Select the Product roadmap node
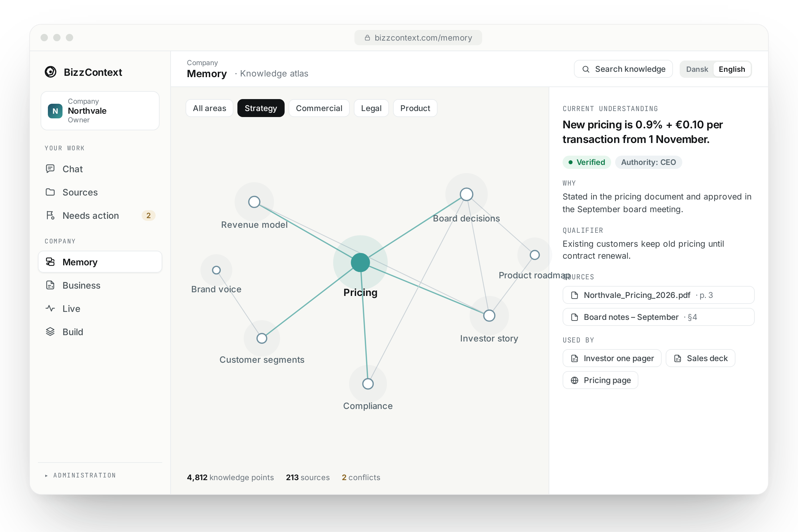798x532 pixels. (535, 255)
